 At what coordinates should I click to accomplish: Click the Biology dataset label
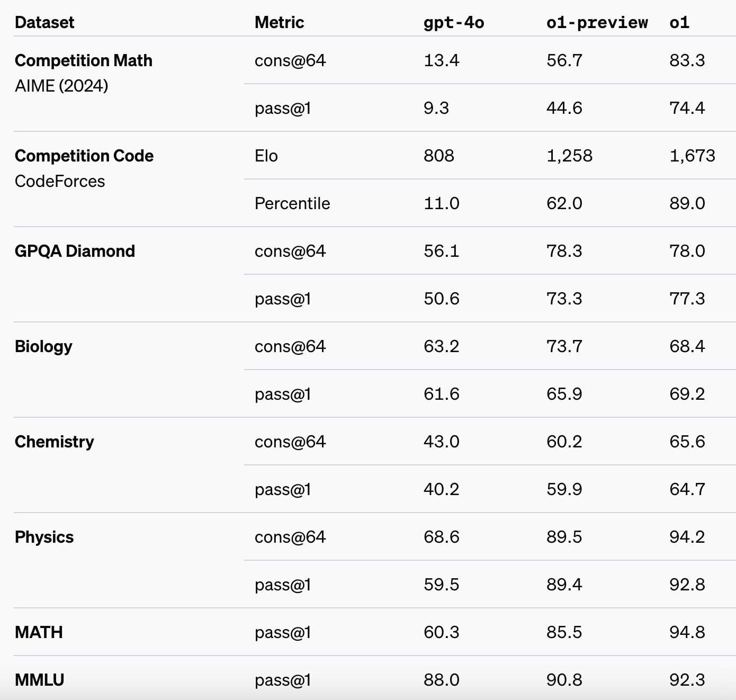pos(43,346)
